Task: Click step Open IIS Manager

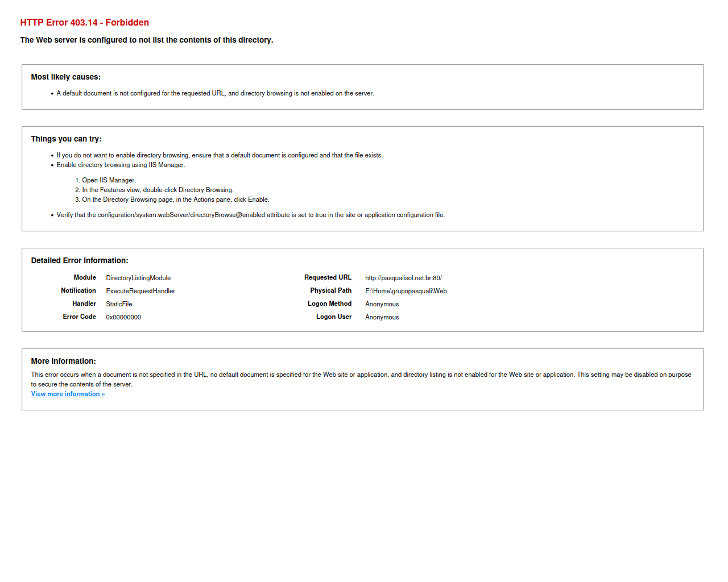Action: pos(109,180)
